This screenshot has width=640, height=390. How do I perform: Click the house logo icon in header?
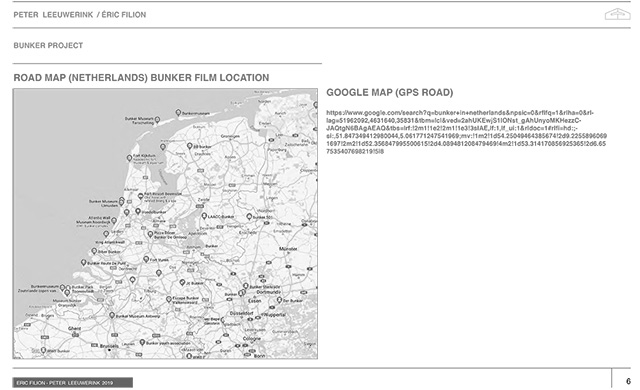coord(618,14)
